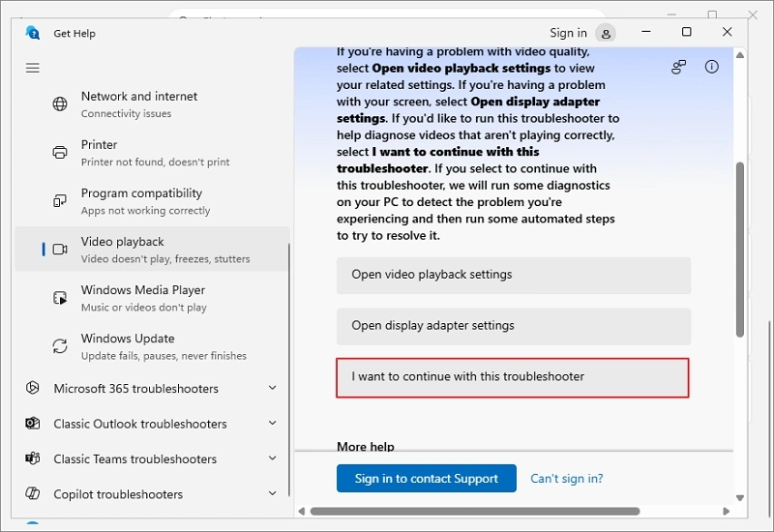This screenshot has height=532, width=774.
Task: Expand Classic Outlook troubleshooters chevron
Action: point(273,423)
